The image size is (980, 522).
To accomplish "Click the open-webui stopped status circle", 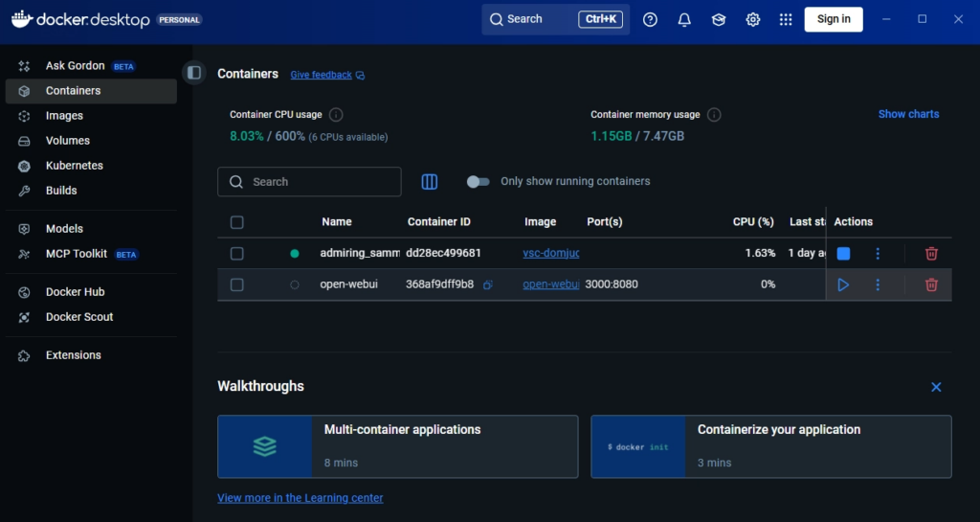I will coord(295,284).
